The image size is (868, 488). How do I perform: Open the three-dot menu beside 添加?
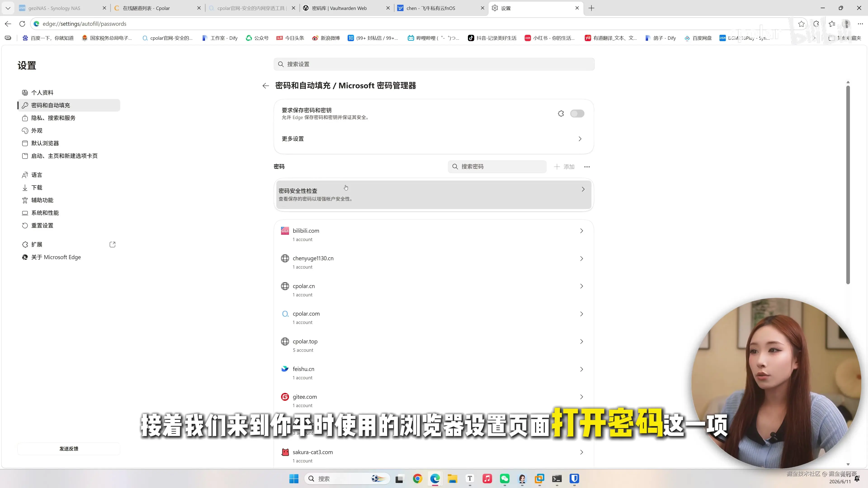point(587,167)
